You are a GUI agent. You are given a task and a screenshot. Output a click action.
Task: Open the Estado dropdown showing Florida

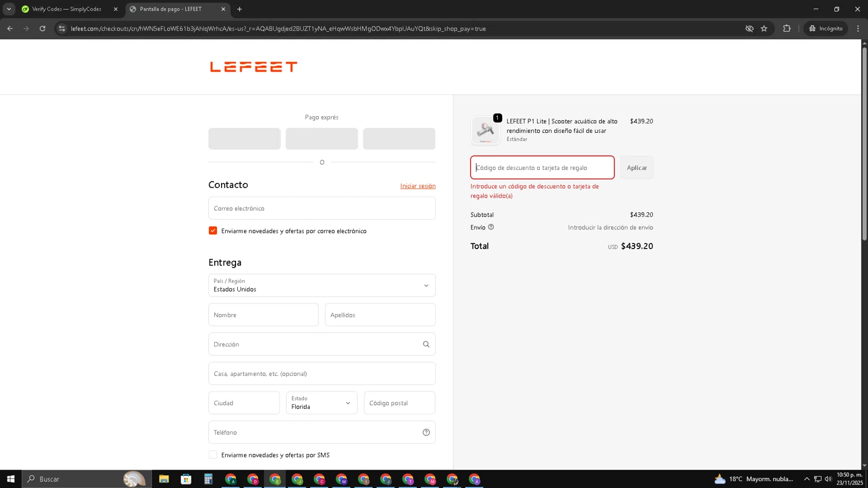coord(322,403)
